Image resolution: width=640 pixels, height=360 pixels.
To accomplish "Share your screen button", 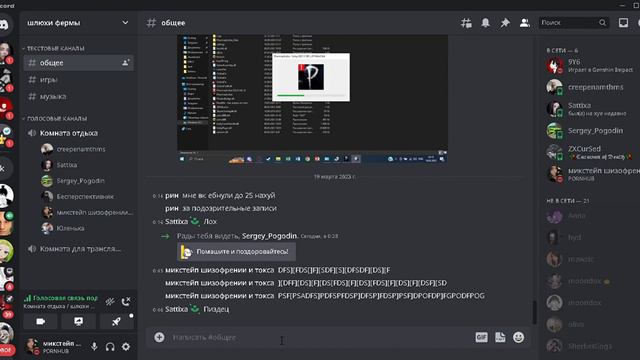I will [78, 321].
